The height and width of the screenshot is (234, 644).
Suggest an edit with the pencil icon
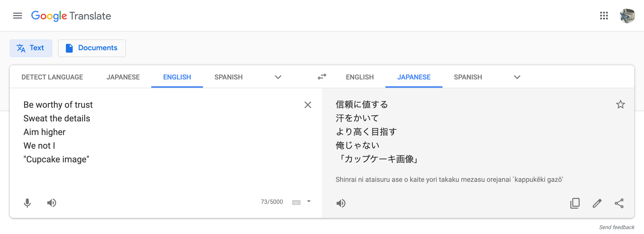point(597,203)
